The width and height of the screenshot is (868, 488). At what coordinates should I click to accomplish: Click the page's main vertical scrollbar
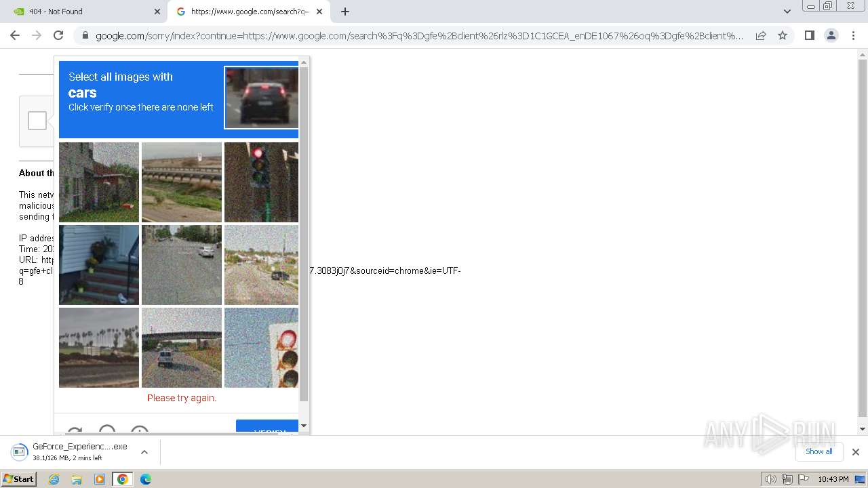pyautogui.click(x=863, y=237)
